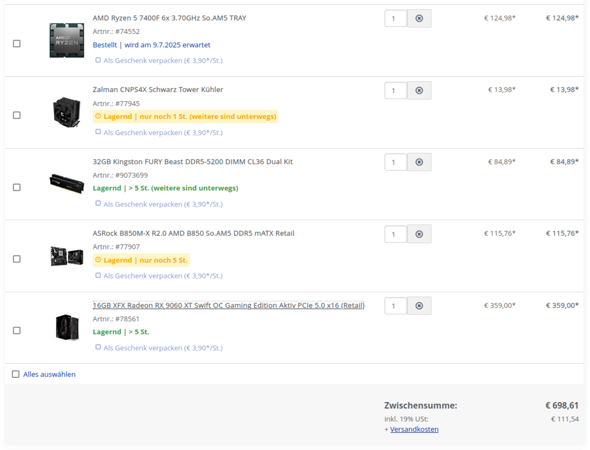Screen dimensions: 590x450
Task: Open the Versandkosten link
Action: (x=414, y=429)
